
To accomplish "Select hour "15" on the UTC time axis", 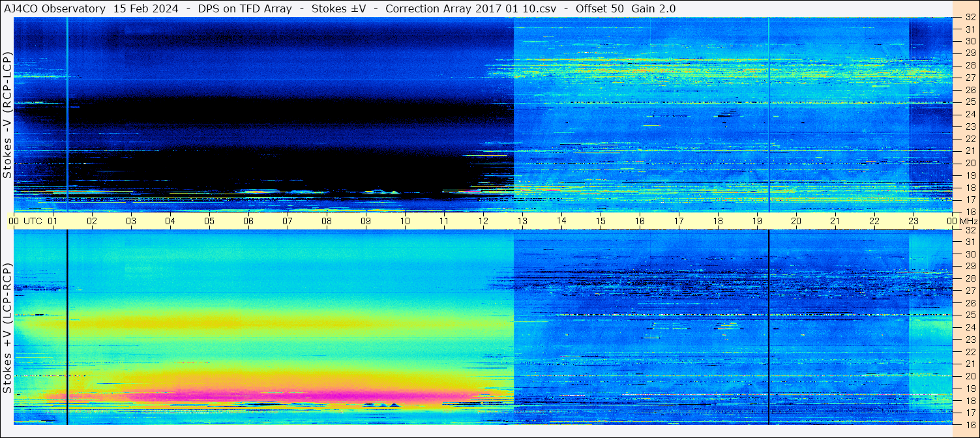I will point(601,221).
